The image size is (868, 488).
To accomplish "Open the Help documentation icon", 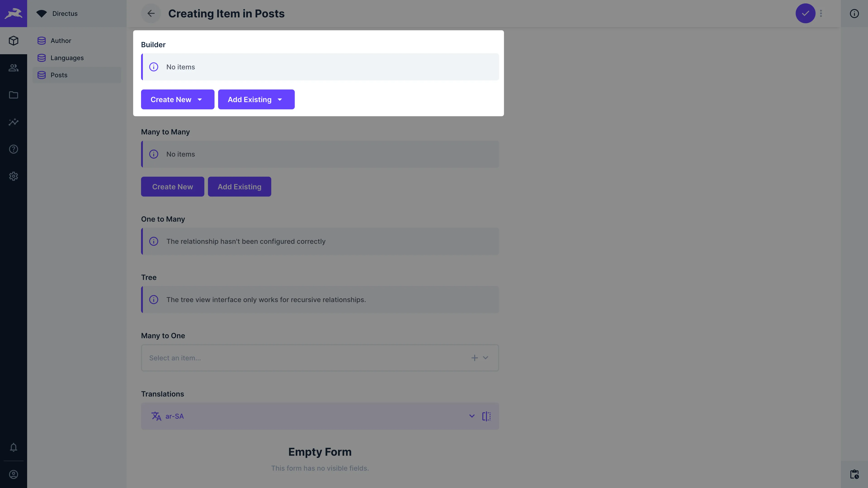I will point(14,149).
